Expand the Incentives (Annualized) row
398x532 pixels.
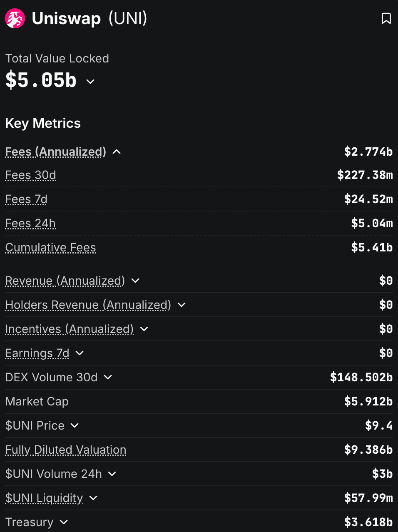(x=144, y=329)
